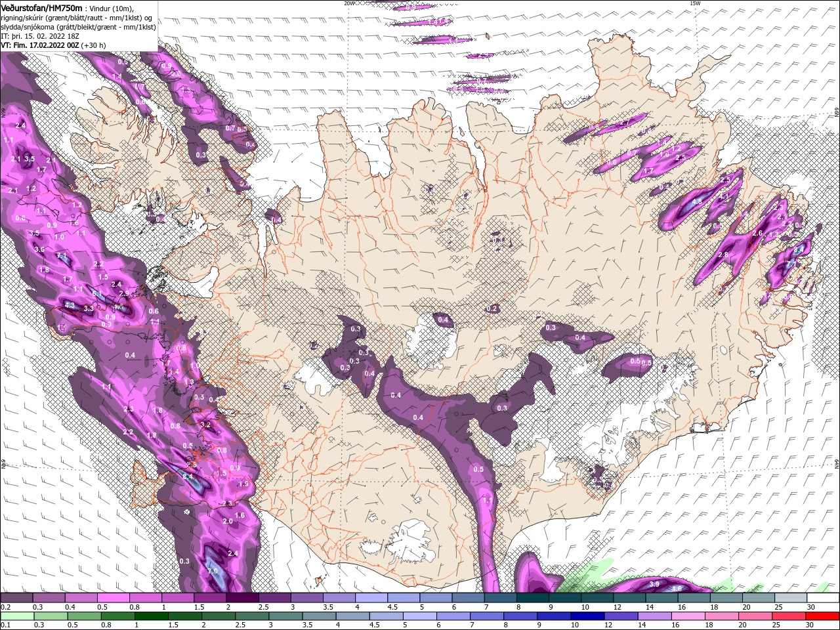The height and width of the screenshot is (630, 840).
Task: Click the Veðurstofan/HM750m title text
Action: [41, 7]
